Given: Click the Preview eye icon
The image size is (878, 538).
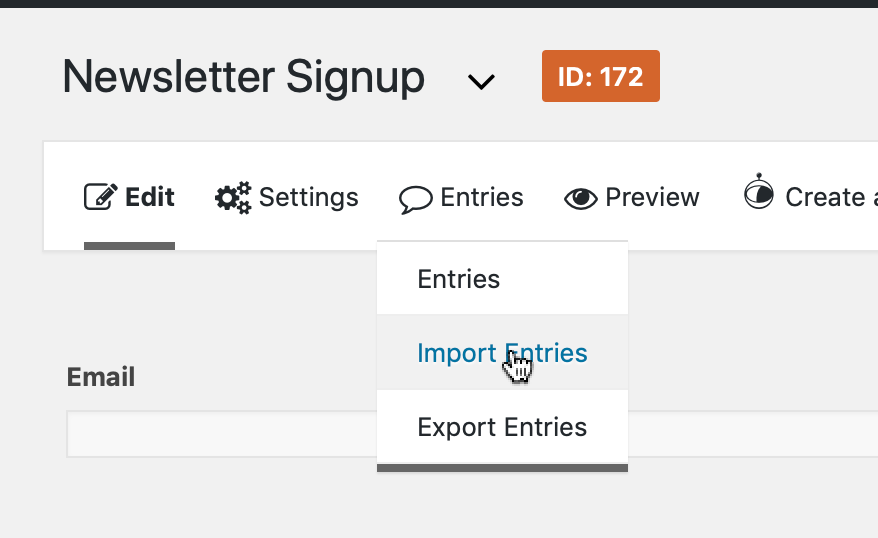Looking at the screenshot, I should [x=581, y=199].
